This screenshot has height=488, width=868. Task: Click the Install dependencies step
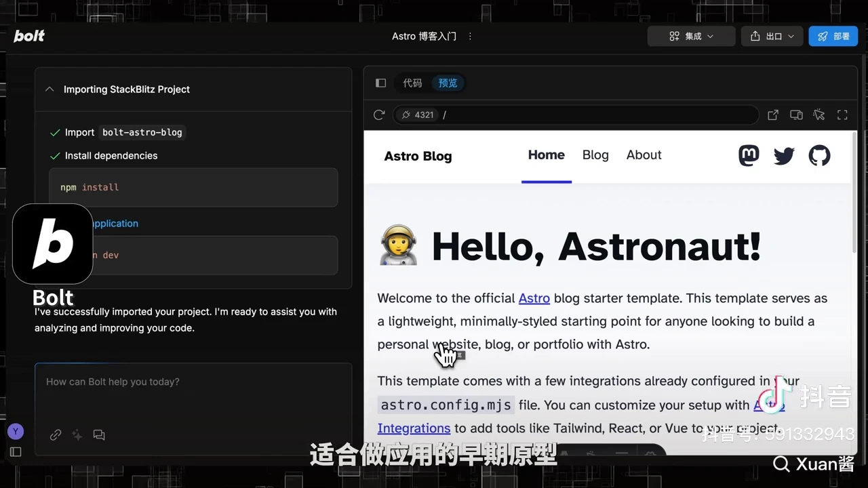point(111,156)
